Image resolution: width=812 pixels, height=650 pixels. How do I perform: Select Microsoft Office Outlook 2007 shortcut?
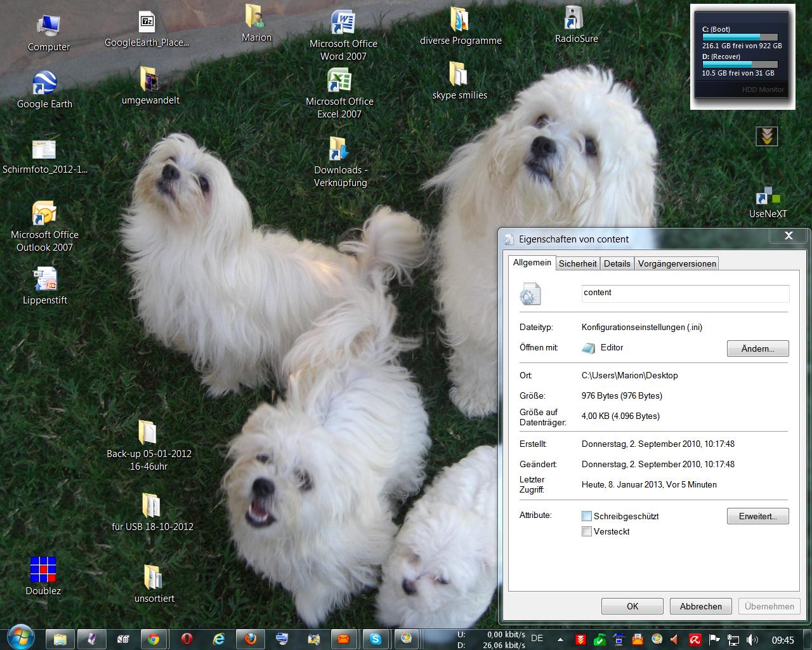tap(44, 227)
